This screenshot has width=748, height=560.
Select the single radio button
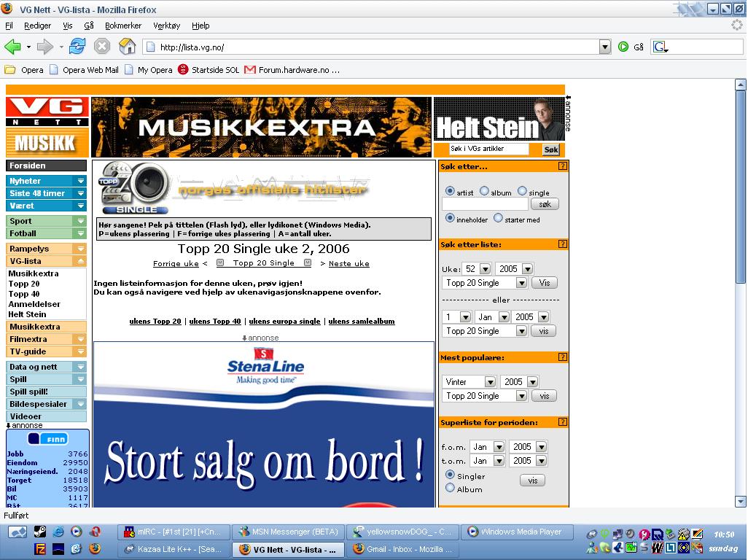[522, 191]
